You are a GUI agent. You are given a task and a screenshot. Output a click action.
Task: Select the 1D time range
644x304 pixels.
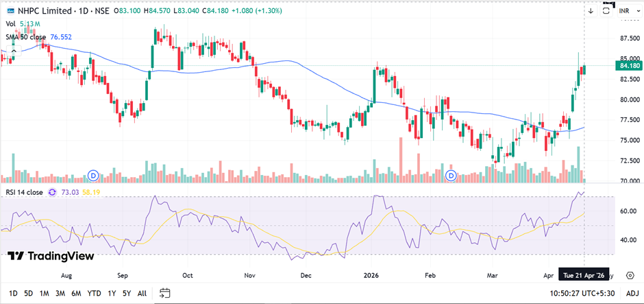(13, 293)
